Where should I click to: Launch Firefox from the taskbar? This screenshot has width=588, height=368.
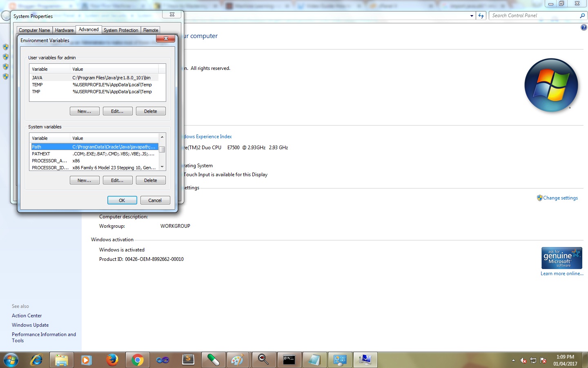(112, 360)
